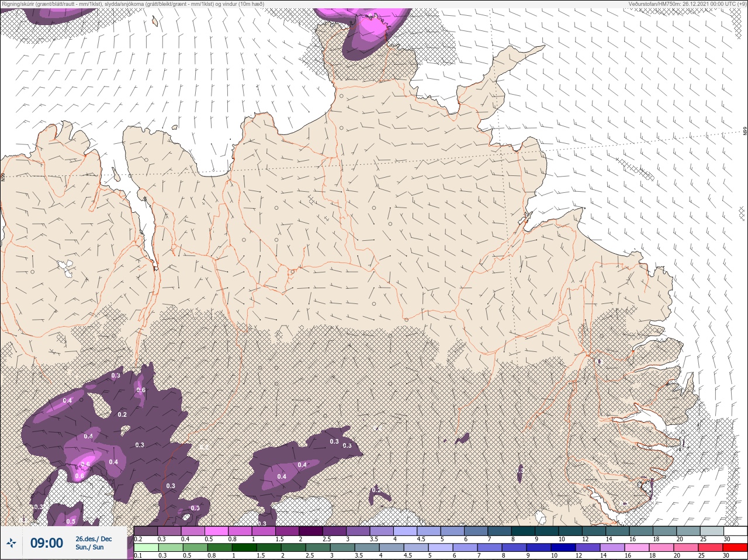This screenshot has width=748, height=560.
Task: Click the "0.5" value in the bottom-left precipitation patch
Action: coord(71,521)
